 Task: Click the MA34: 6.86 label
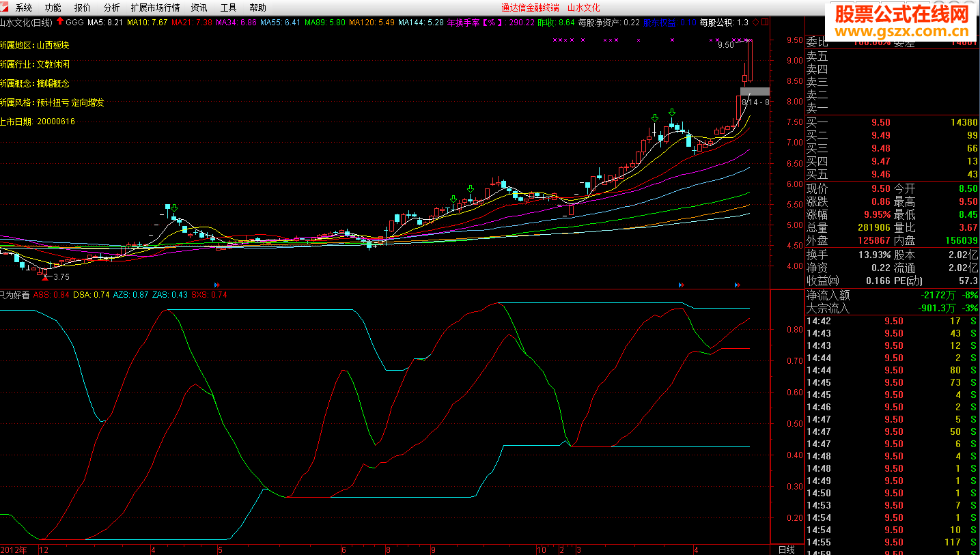pos(236,23)
